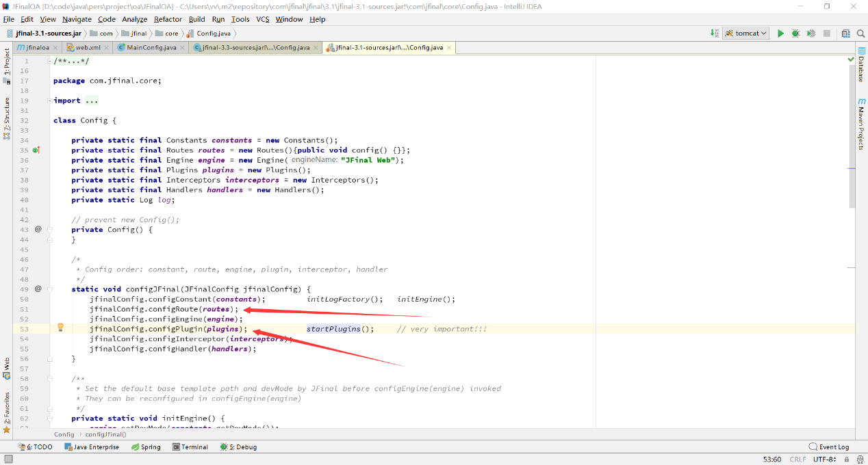
Task: Collapse the private Config() constructor on line 43
Action: pyautogui.click(x=50, y=230)
